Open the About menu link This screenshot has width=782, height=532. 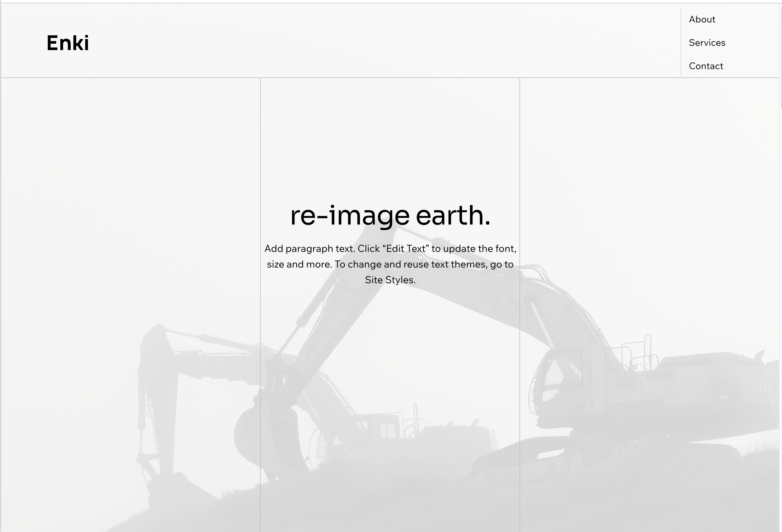(702, 19)
